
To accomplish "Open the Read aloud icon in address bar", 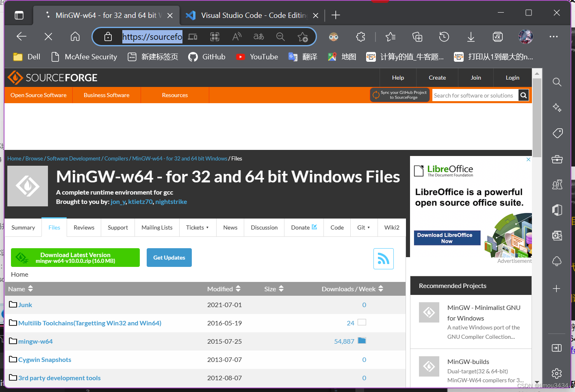I will pos(237,37).
